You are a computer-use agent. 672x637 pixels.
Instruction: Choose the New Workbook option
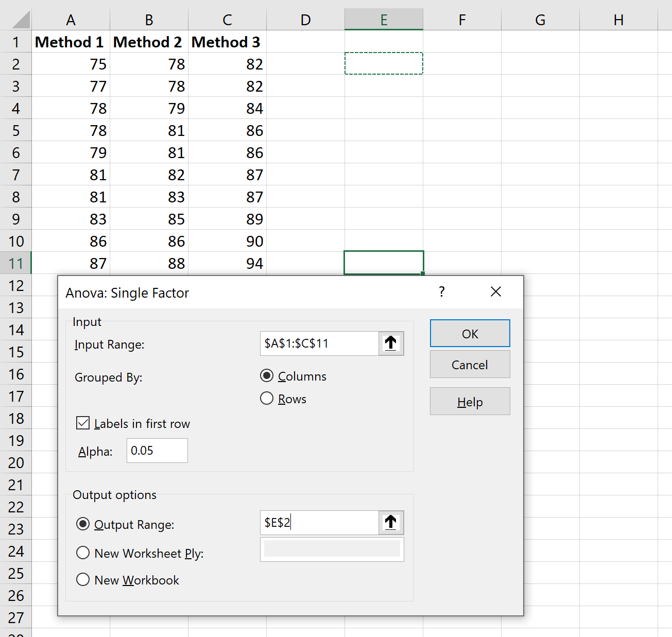tap(83, 580)
